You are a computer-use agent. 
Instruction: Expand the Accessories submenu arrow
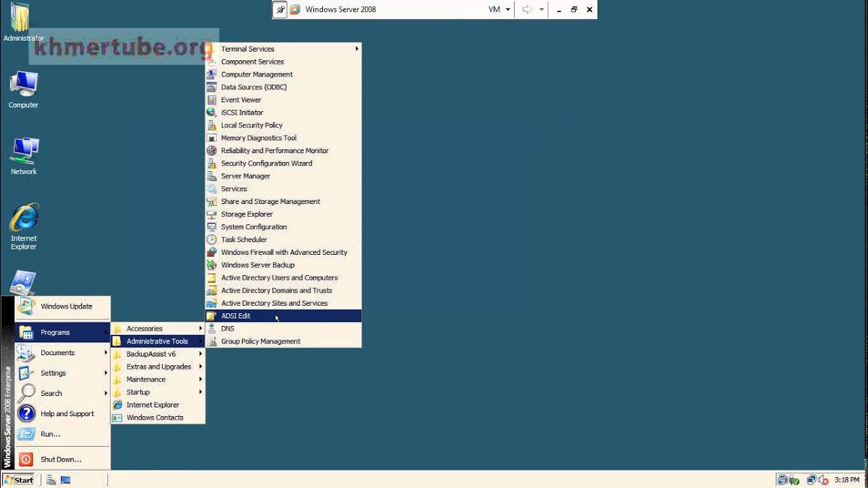tap(200, 329)
